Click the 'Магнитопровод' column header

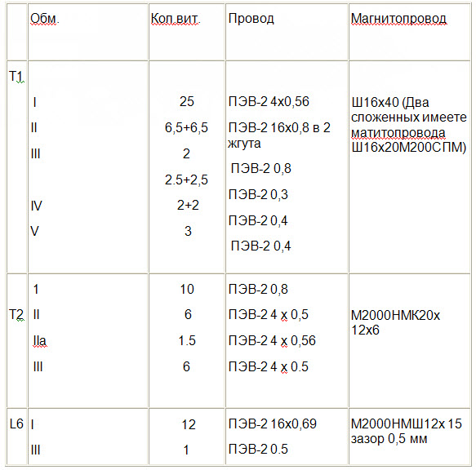tap(398, 19)
